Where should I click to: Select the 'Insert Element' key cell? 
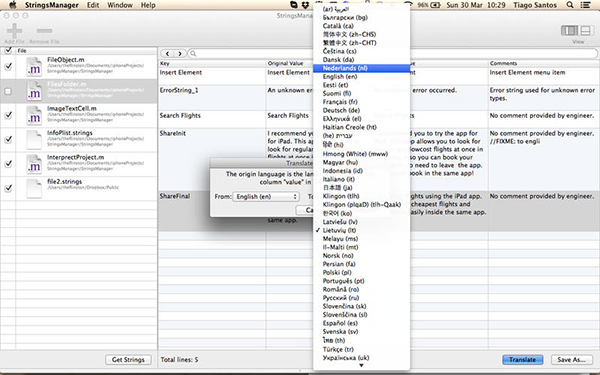point(212,76)
